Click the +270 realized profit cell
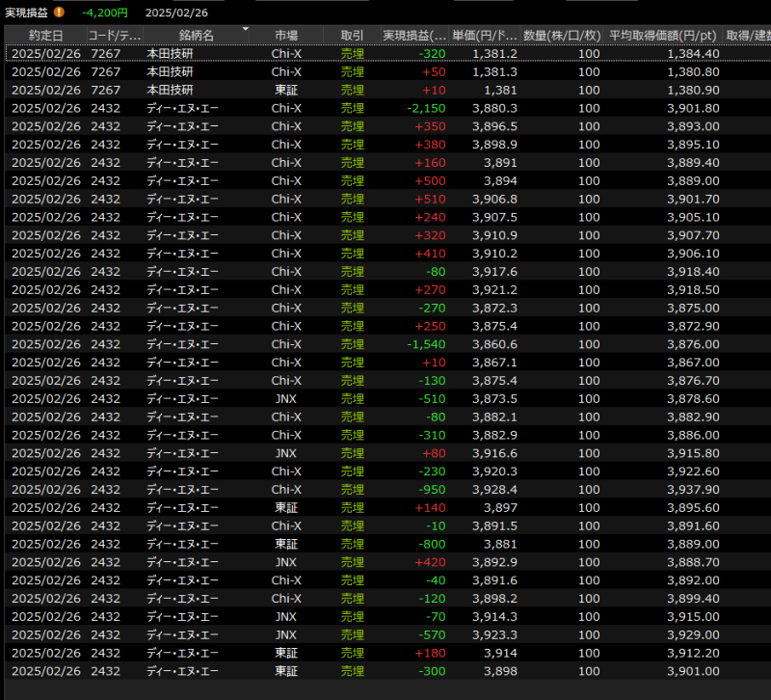Image resolution: width=771 pixels, height=700 pixels. tap(430, 290)
